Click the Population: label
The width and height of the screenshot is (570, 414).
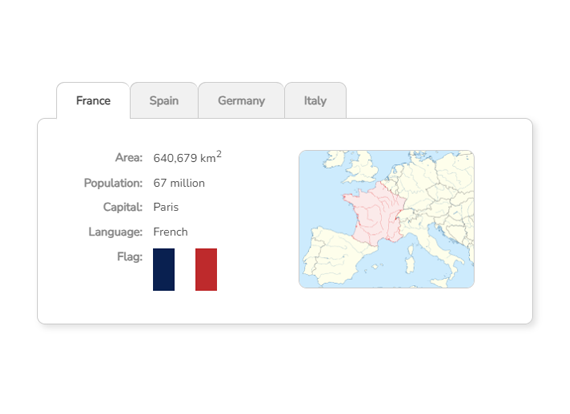coord(113,183)
